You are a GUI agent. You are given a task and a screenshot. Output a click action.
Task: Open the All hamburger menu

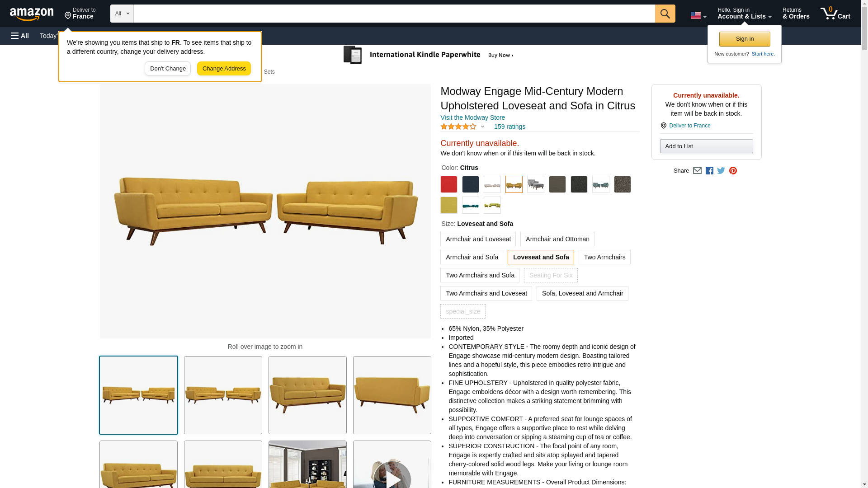(x=20, y=36)
